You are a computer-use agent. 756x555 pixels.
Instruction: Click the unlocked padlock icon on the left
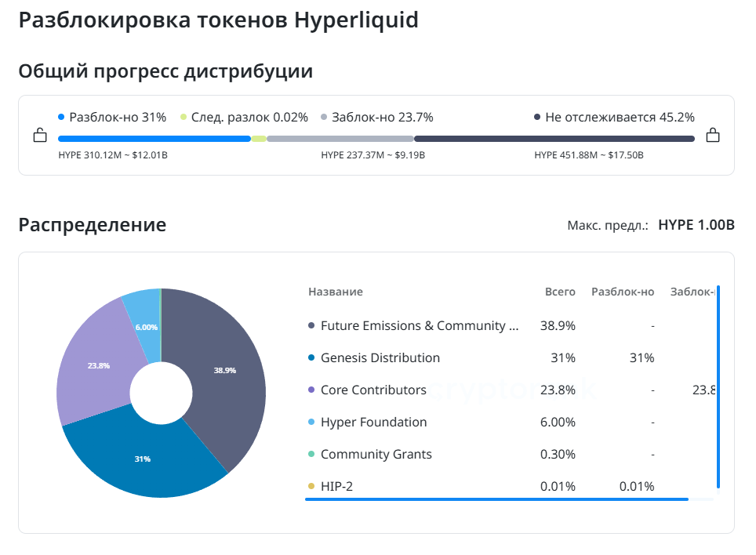point(40,136)
